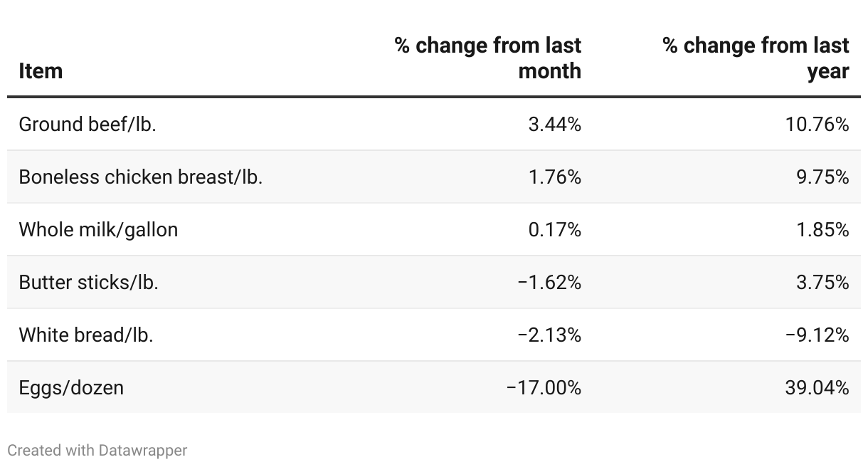Image resolution: width=868 pixels, height=467 pixels.
Task: Select the −9.12% white bread yearly cell
Action: (817, 335)
